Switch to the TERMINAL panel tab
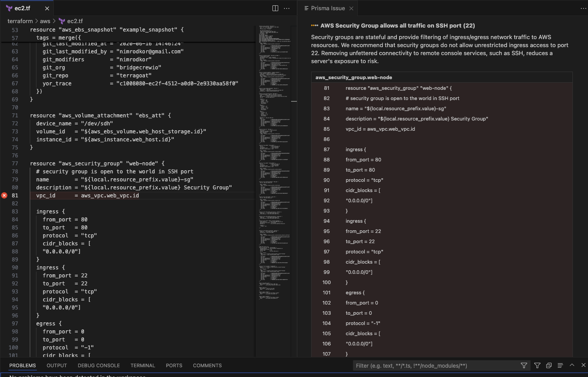This screenshot has height=377, width=588. (143, 365)
